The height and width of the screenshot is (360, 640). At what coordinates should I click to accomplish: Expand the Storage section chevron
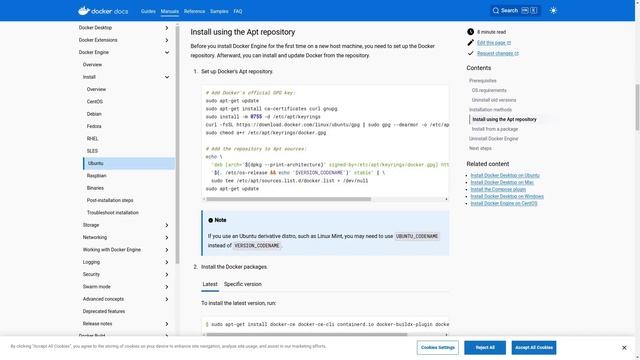167,225
